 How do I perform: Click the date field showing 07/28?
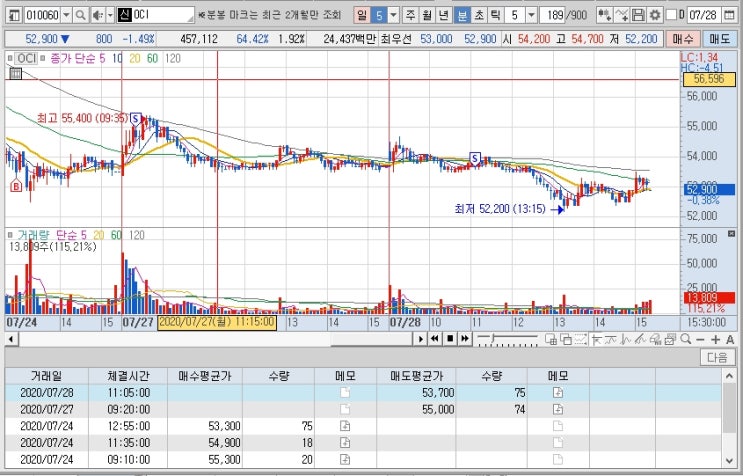pyautogui.click(x=703, y=15)
